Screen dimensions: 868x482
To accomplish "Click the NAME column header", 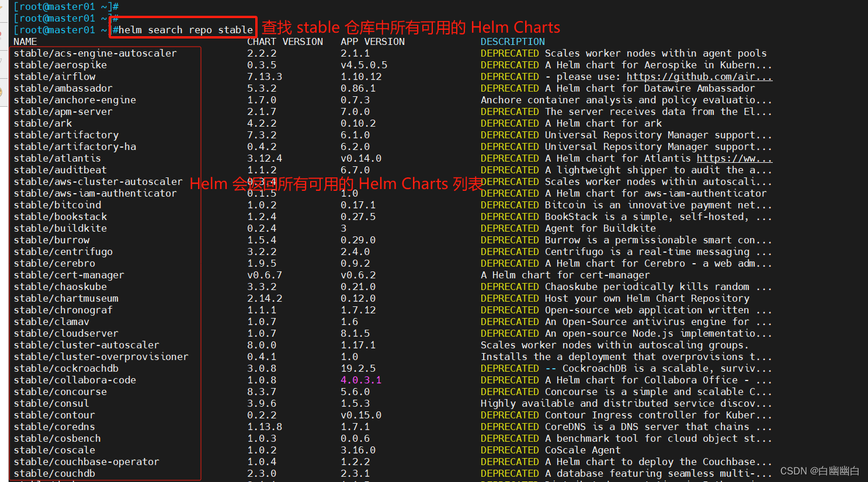I will tap(25, 41).
